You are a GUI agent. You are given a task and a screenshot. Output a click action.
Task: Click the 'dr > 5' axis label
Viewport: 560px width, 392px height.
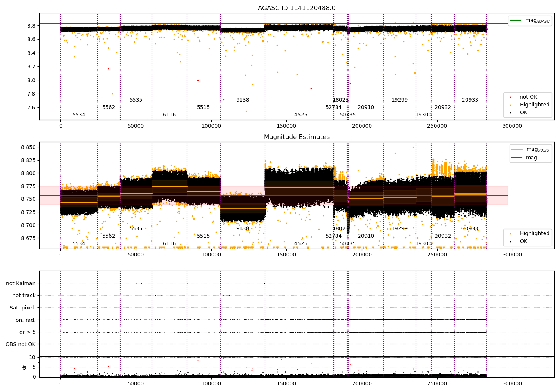(x=28, y=332)
